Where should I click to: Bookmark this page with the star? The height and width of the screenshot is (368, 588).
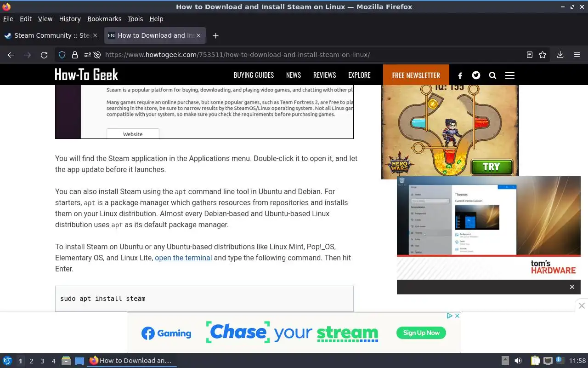pyautogui.click(x=543, y=55)
